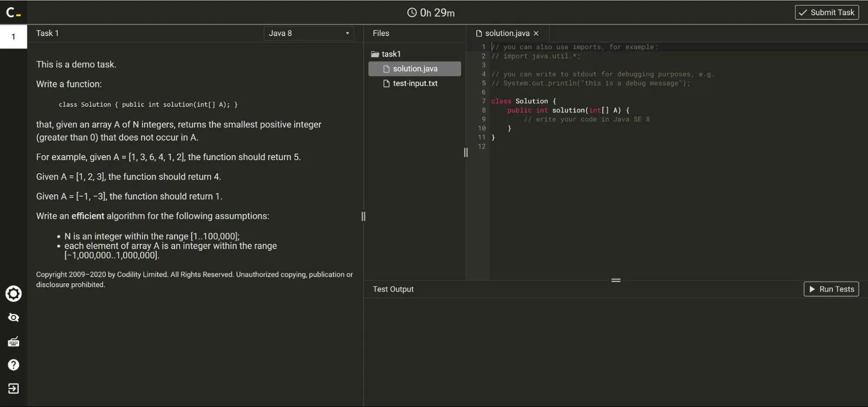This screenshot has height=407, width=868.
Task: Place cursor on editor line 9 comment
Action: [586, 119]
